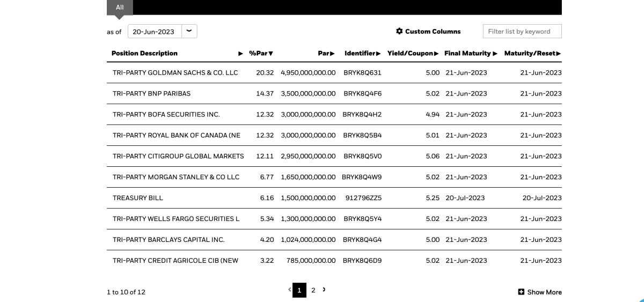Viewport: 644px width, 302px height.
Task: Sort by Yield/Coupon column header
Action: coord(413,53)
